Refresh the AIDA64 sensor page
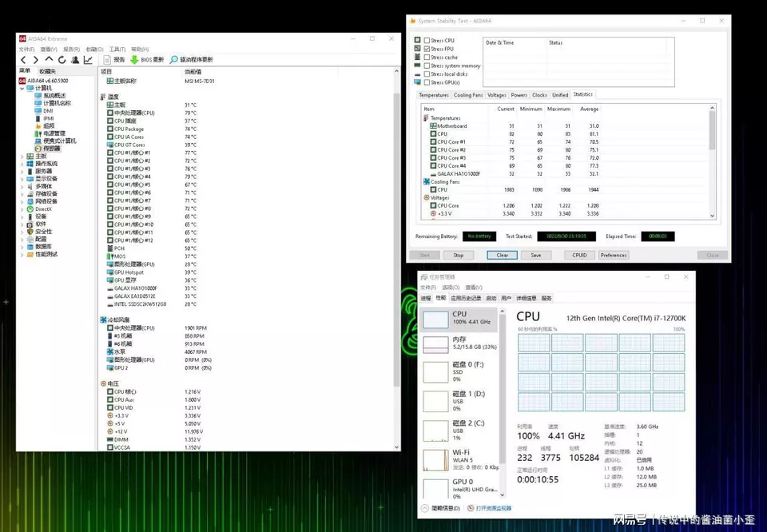 62,60
